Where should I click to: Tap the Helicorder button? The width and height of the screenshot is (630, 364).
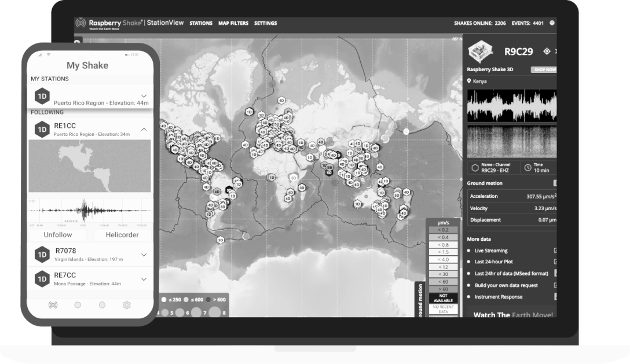(122, 234)
